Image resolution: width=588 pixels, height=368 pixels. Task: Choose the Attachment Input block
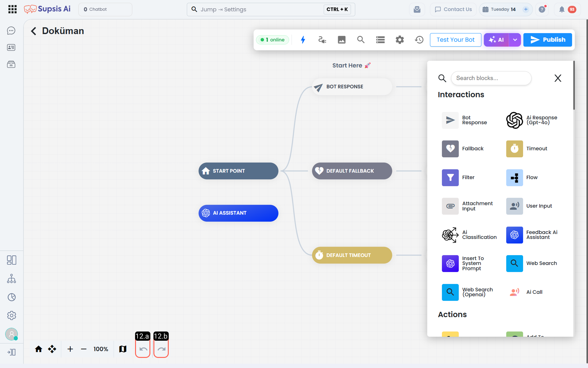pyautogui.click(x=467, y=206)
